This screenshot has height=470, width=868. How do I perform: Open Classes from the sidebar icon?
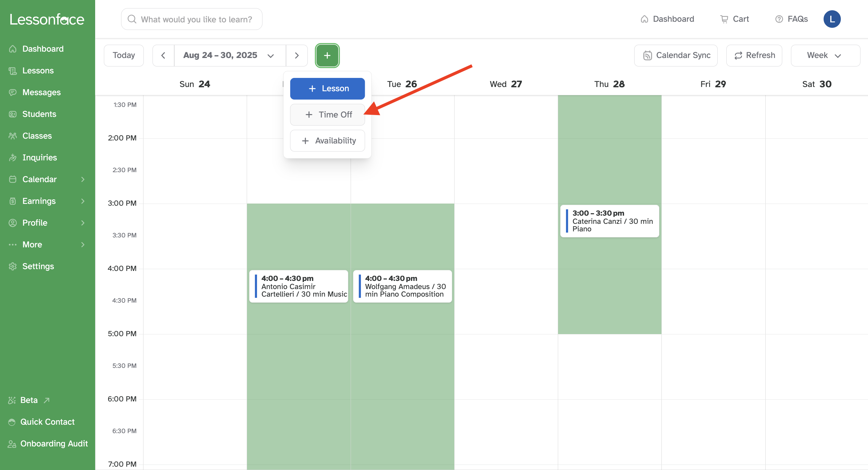(12, 135)
